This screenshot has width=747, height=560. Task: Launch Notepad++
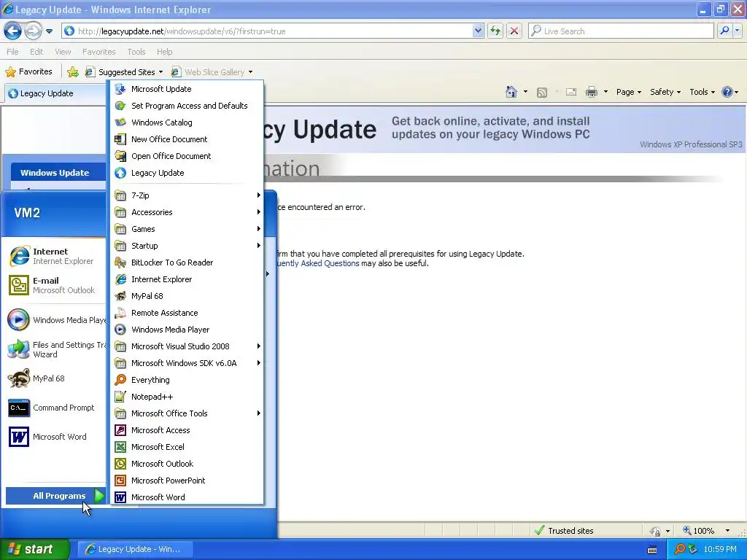187,397
